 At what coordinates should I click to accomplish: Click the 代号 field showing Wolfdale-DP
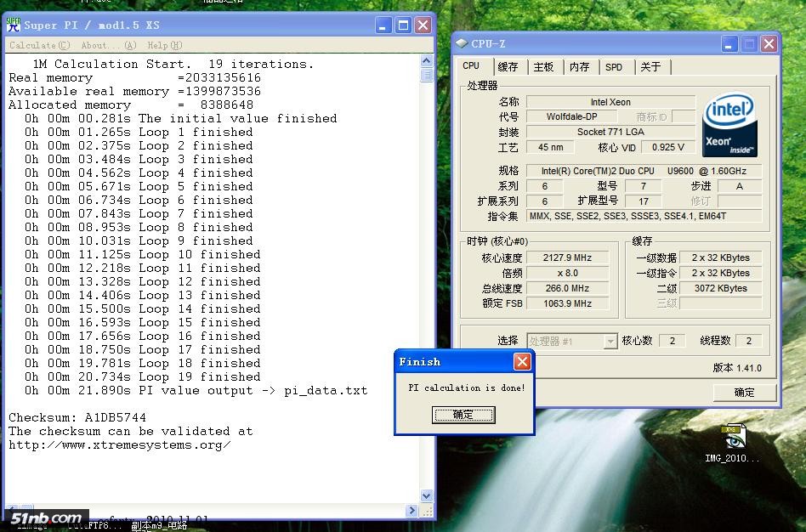tap(571, 116)
